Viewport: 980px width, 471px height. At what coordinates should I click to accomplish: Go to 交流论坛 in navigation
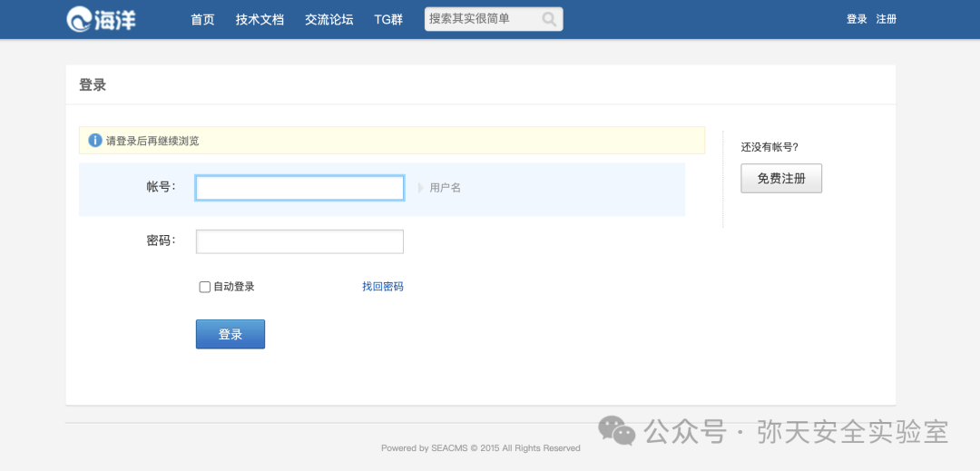[x=329, y=19]
